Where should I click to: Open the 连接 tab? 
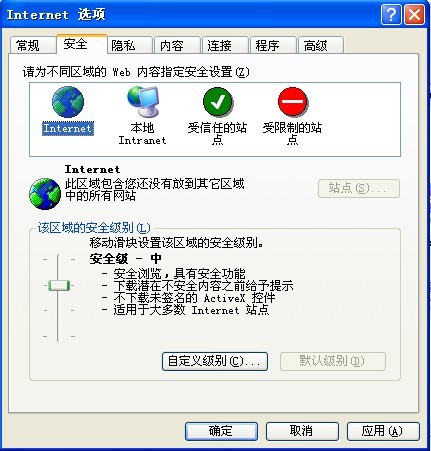225,45
